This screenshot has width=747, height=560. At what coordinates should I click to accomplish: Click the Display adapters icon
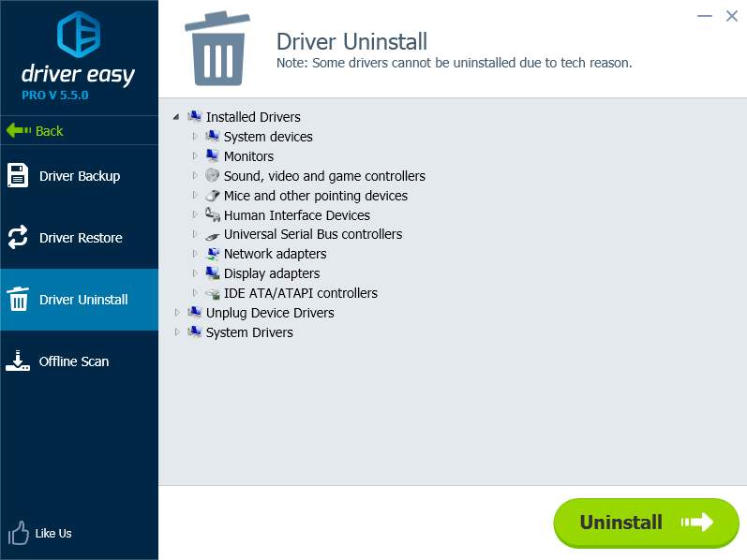click(x=213, y=273)
